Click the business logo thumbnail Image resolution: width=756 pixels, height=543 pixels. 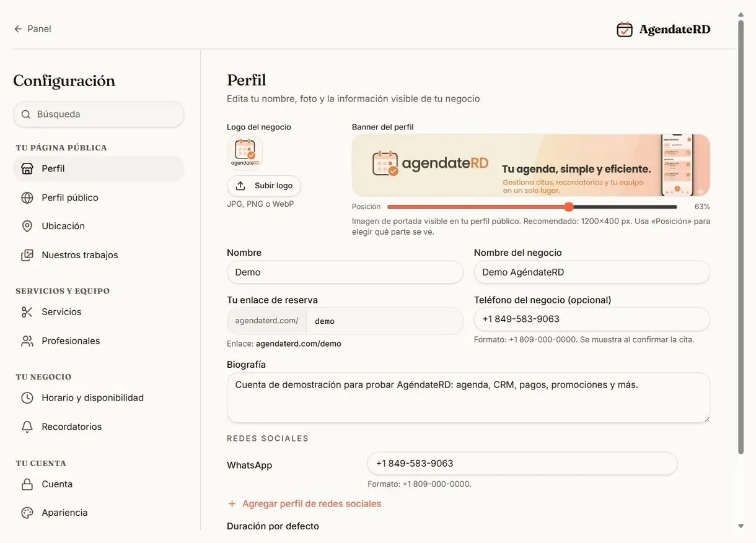click(x=245, y=152)
